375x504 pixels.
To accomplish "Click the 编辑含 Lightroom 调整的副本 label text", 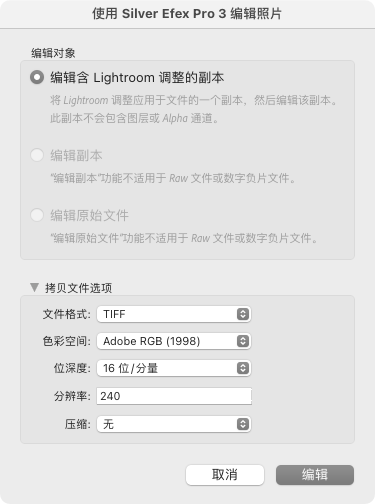I will pyautogui.click(x=137, y=77).
